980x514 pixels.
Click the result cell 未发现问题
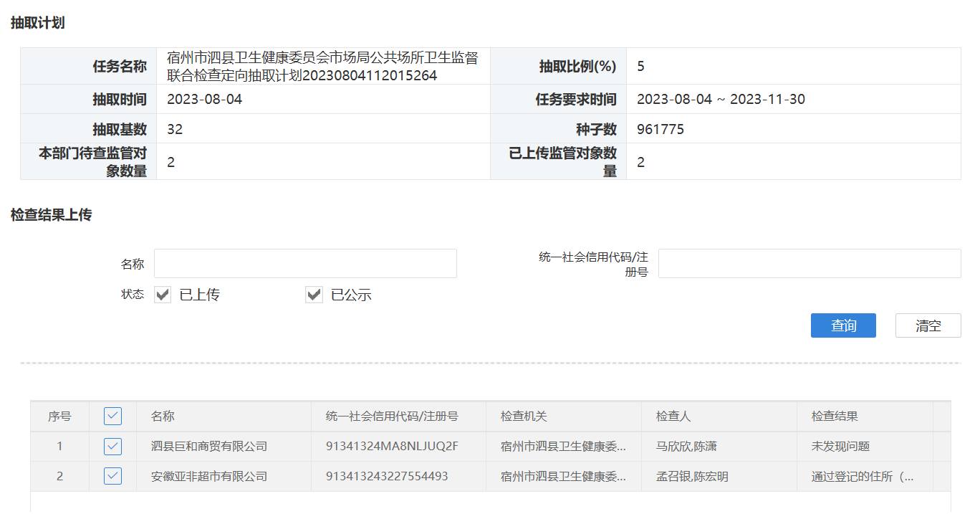point(840,447)
